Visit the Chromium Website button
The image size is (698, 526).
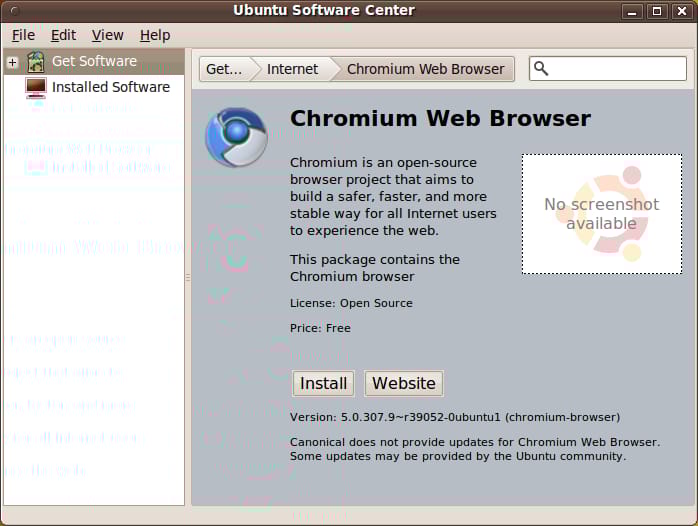click(x=404, y=383)
